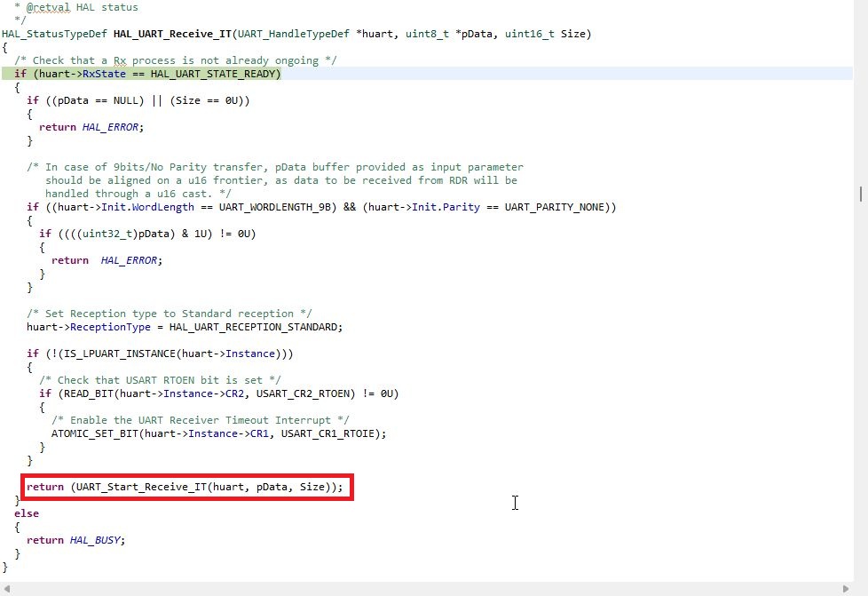
Task: Click the HAL_BUSY return value
Action: point(95,540)
